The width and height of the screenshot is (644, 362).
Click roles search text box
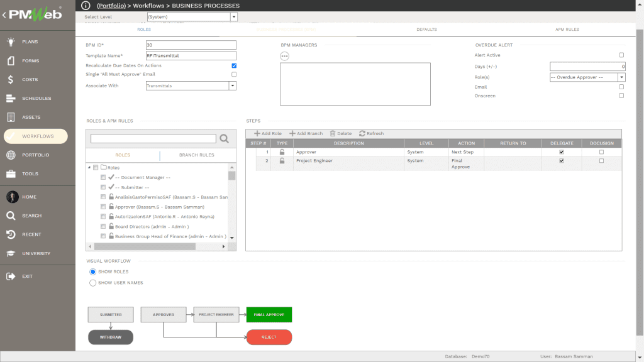tap(153, 139)
